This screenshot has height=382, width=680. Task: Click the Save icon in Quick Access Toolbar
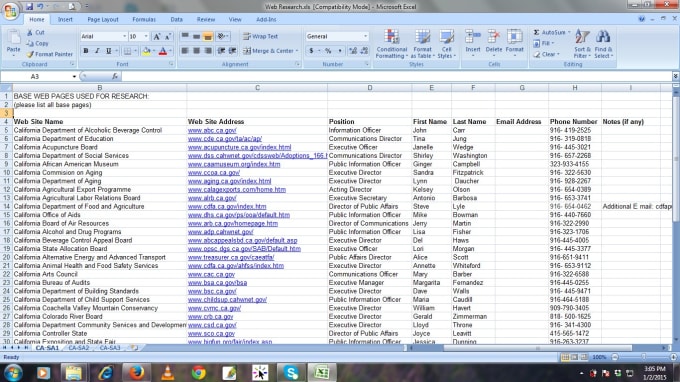pyautogui.click(x=29, y=7)
